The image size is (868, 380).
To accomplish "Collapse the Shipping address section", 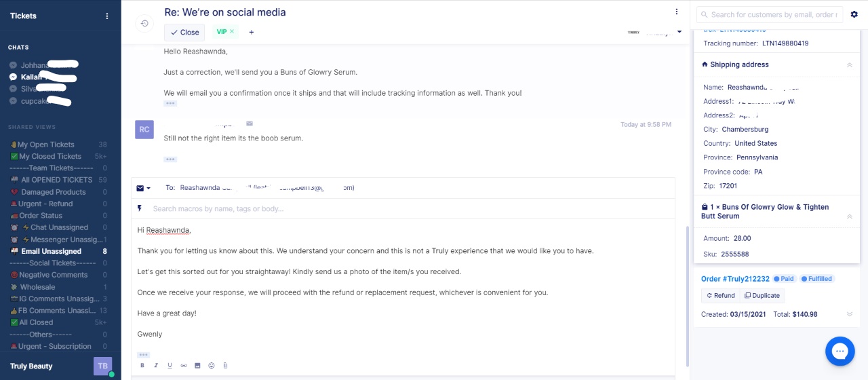I will point(850,65).
